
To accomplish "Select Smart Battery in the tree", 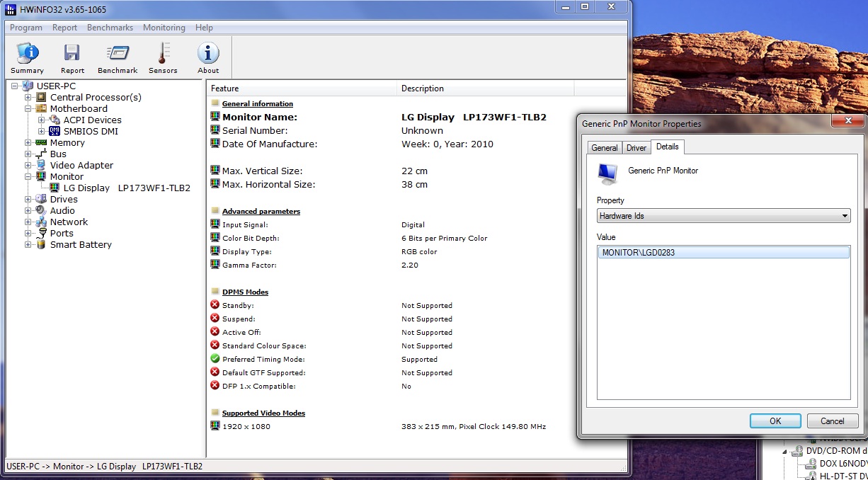I will (x=81, y=244).
